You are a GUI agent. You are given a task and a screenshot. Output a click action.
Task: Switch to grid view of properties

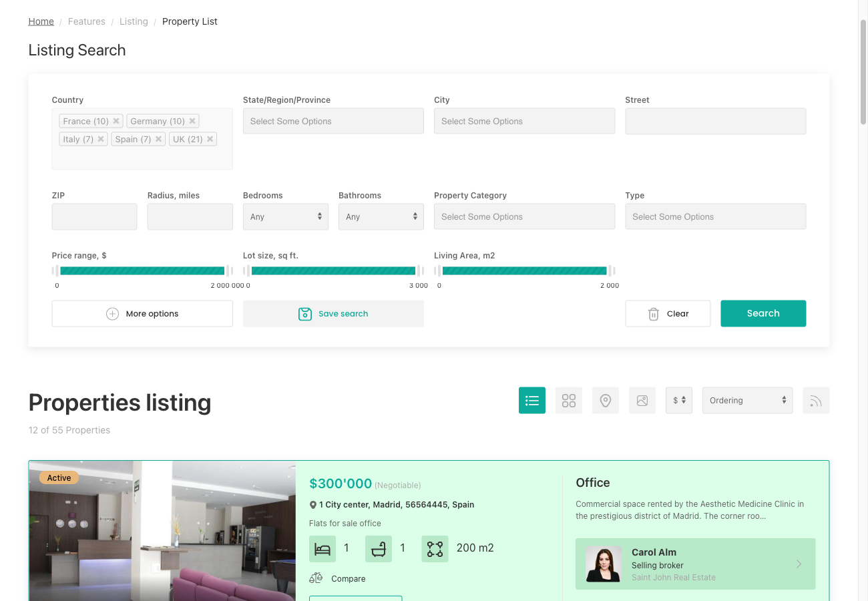coord(569,400)
